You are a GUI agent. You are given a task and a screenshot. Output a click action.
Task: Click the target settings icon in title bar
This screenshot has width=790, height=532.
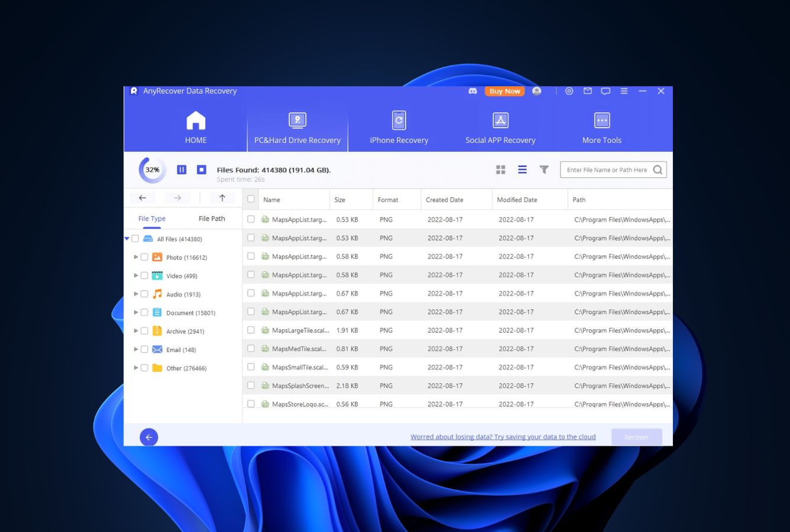(x=569, y=91)
